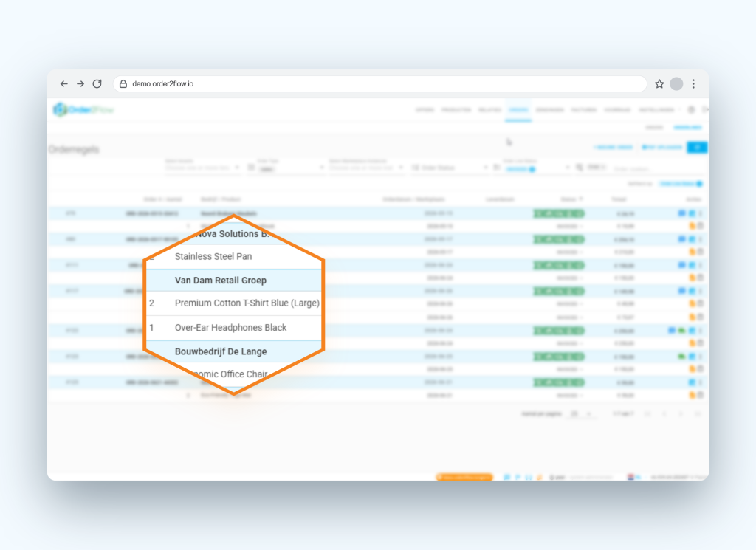Select the Bouwbedrijf De Lange row
Viewport: 756px width, 550px height.
coord(234,351)
